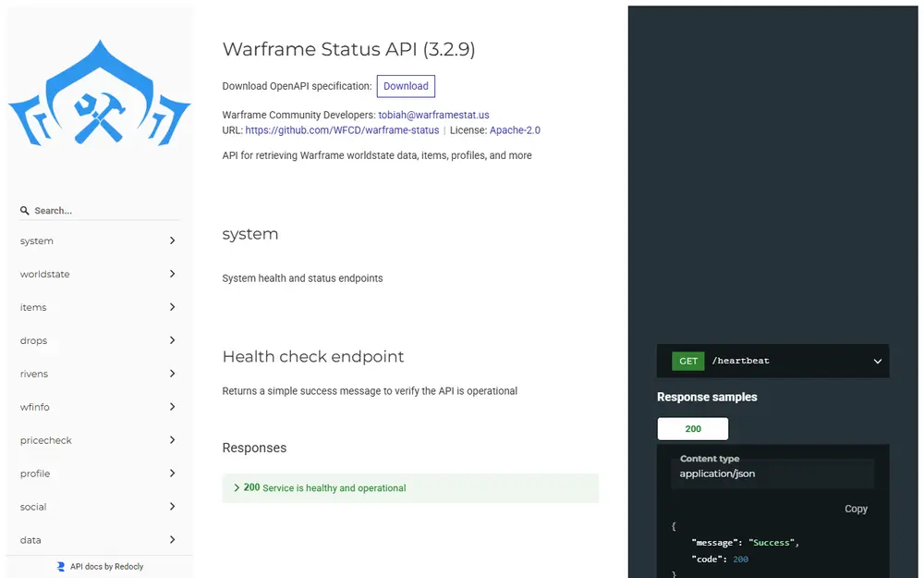Click 'System health and status endpoints' text
This screenshot has height=578, width=924.
pos(302,278)
